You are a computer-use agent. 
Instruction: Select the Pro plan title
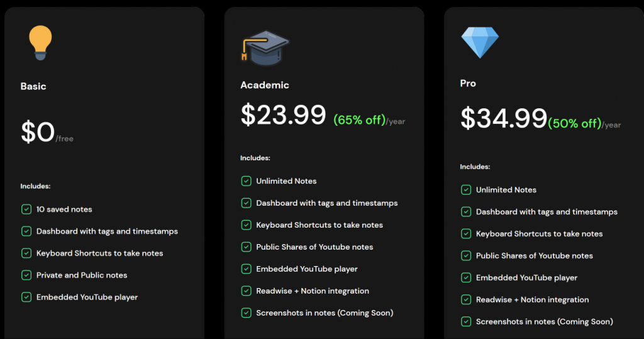(x=468, y=83)
